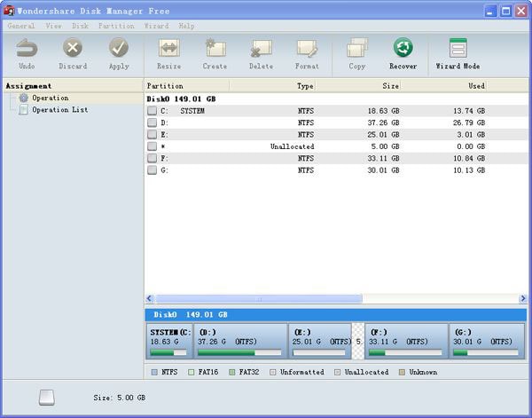Maximize the Disk Manager window
The width and height of the screenshot is (532, 418).
point(506,12)
